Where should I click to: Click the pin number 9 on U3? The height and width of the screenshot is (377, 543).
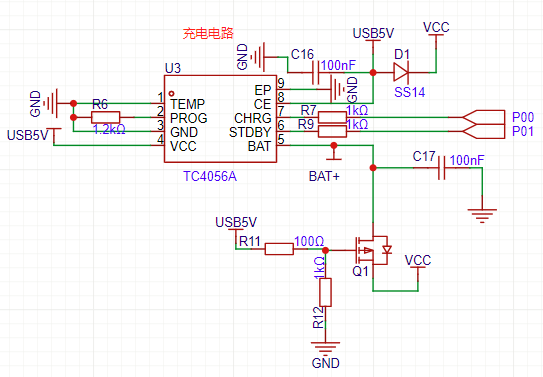click(281, 83)
